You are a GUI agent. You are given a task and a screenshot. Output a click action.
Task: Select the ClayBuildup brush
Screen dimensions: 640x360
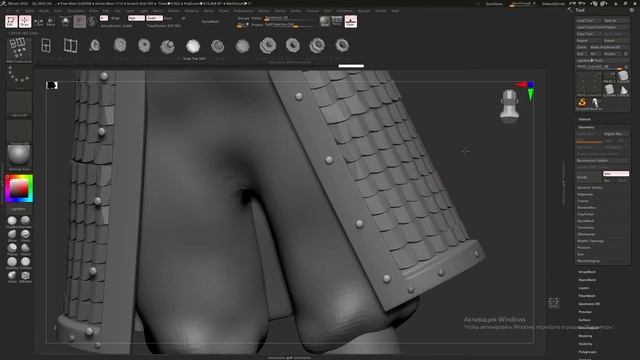[12, 222]
